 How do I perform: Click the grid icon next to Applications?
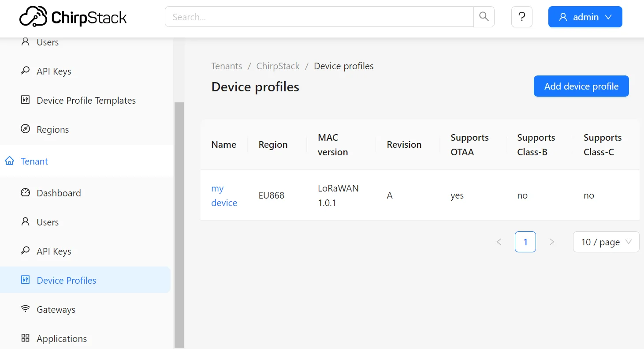pyautogui.click(x=26, y=338)
